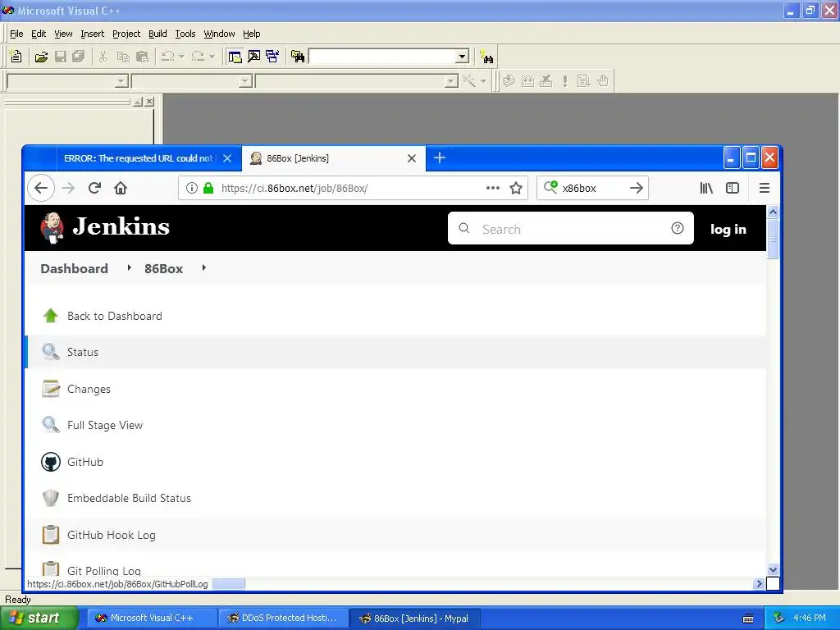Screen dimensions: 840x630
Task: Click the Build icon in Build minibar
Action: click(527, 81)
